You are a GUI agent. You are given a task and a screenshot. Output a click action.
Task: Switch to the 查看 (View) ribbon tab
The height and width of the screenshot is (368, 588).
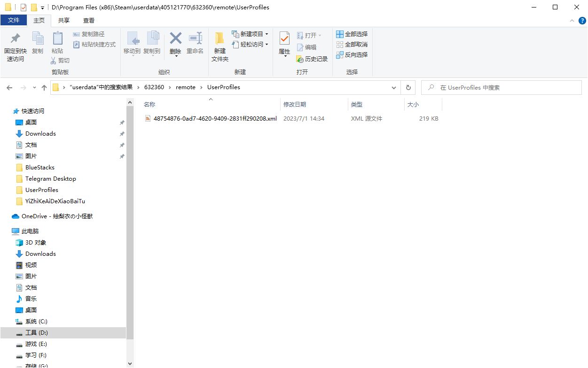(x=88, y=20)
